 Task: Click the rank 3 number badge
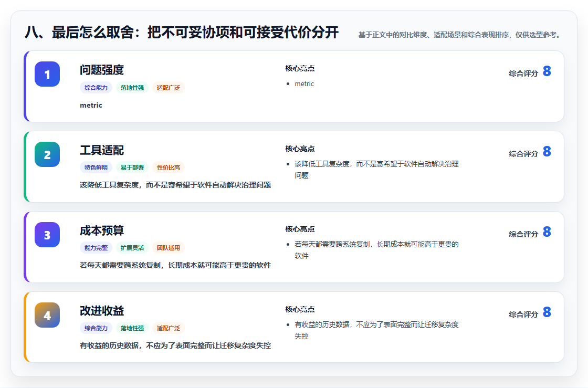point(47,235)
